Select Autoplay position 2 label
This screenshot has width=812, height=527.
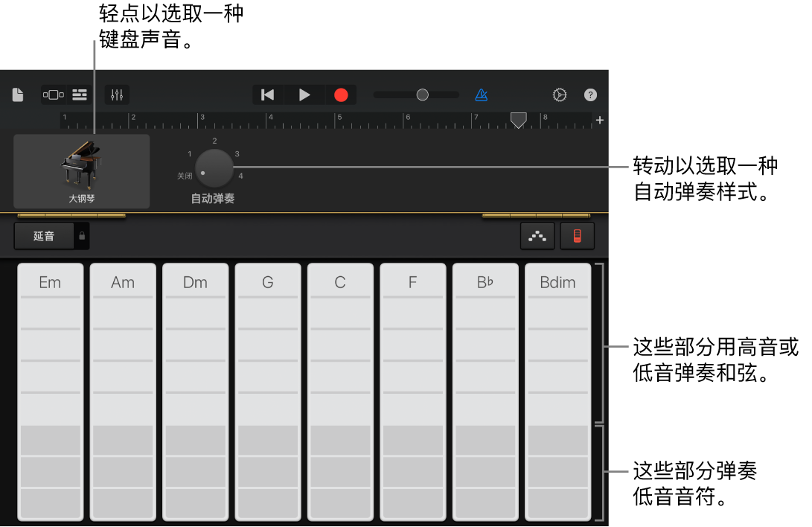214,141
